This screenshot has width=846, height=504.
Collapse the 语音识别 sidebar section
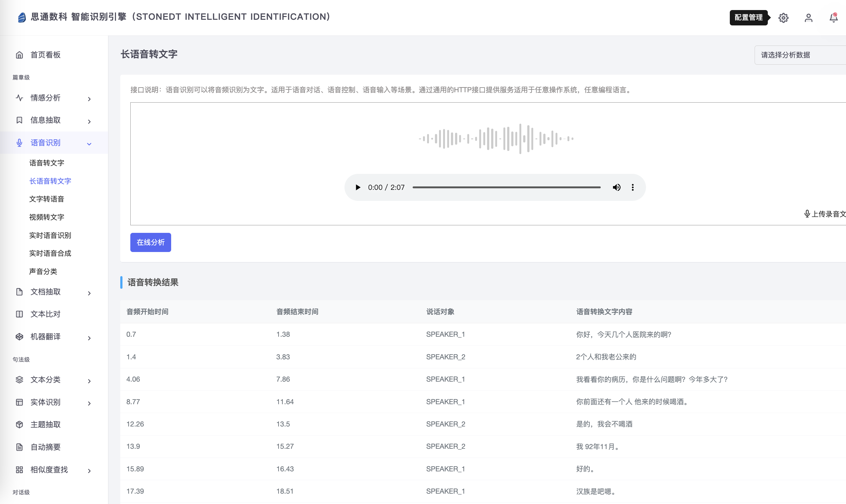(x=89, y=143)
